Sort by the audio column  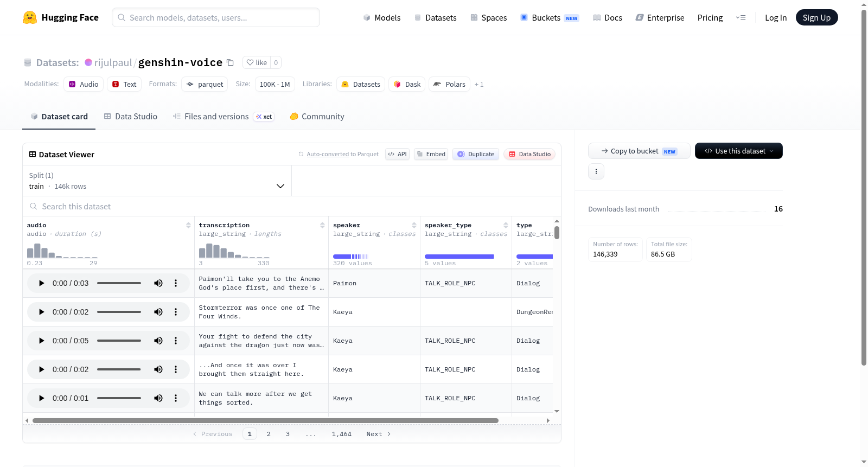click(x=188, y=225)
